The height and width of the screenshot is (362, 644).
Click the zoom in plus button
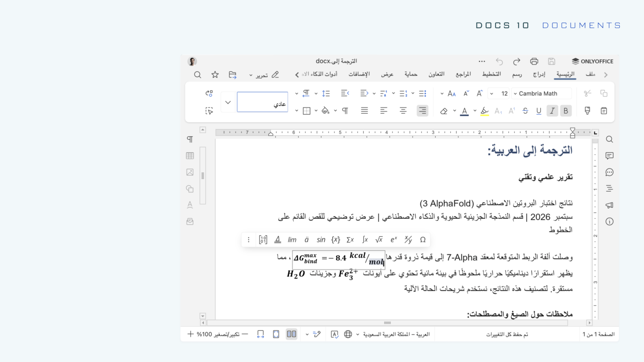pos(190,334)
